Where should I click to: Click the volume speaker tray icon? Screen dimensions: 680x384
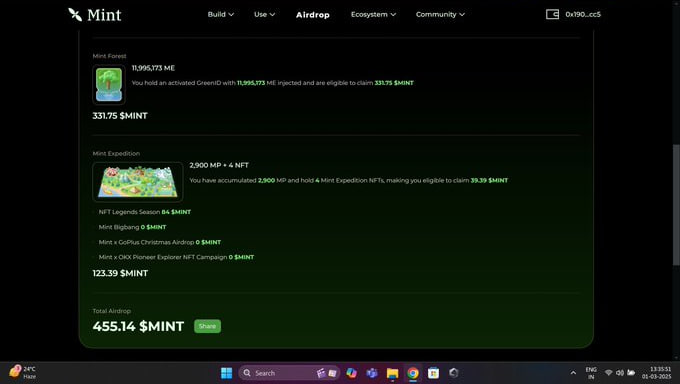coord(620,373)
